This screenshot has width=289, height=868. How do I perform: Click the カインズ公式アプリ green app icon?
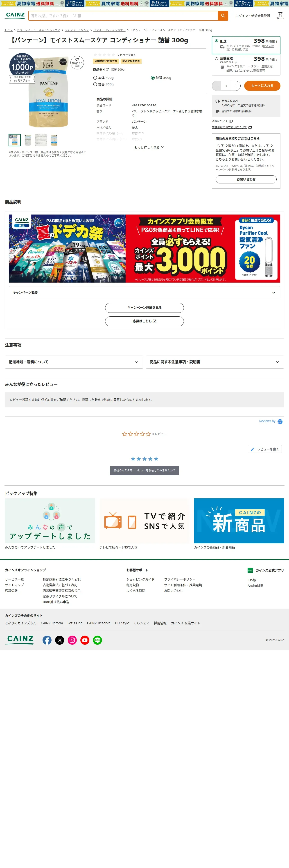click(x=250, y=570)
